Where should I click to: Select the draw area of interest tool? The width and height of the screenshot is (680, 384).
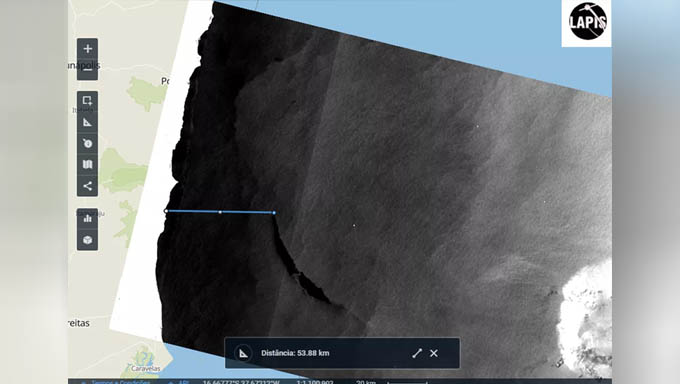88,101
